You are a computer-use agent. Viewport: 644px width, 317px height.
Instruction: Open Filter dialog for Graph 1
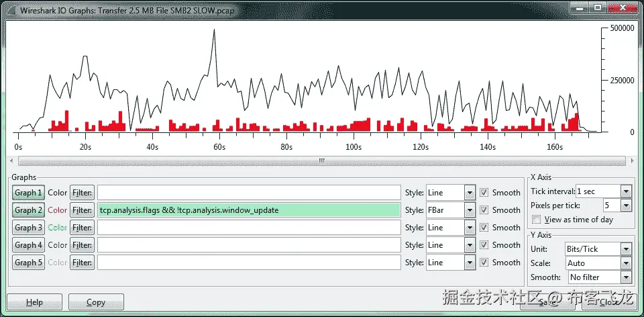click(x=82, y=193)
